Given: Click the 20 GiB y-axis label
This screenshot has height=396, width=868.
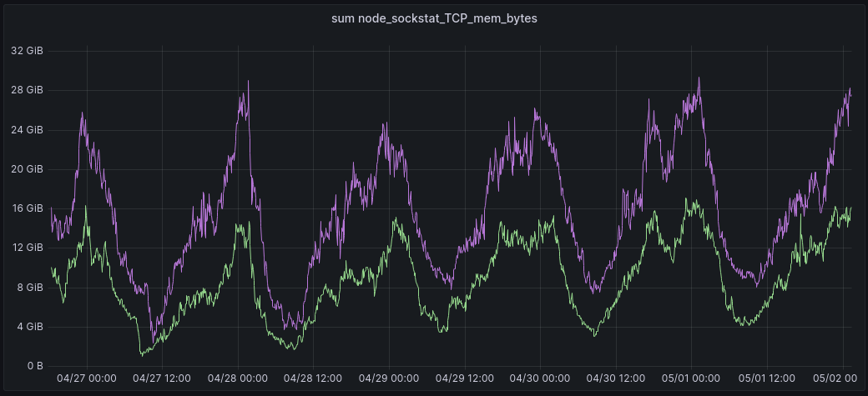Looking at the screenshot, I should tap(27, 169).
